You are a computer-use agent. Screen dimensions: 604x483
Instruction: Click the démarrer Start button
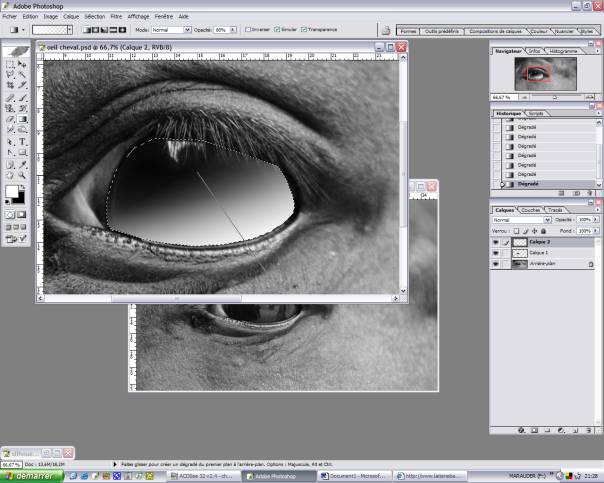click(32, 476)
